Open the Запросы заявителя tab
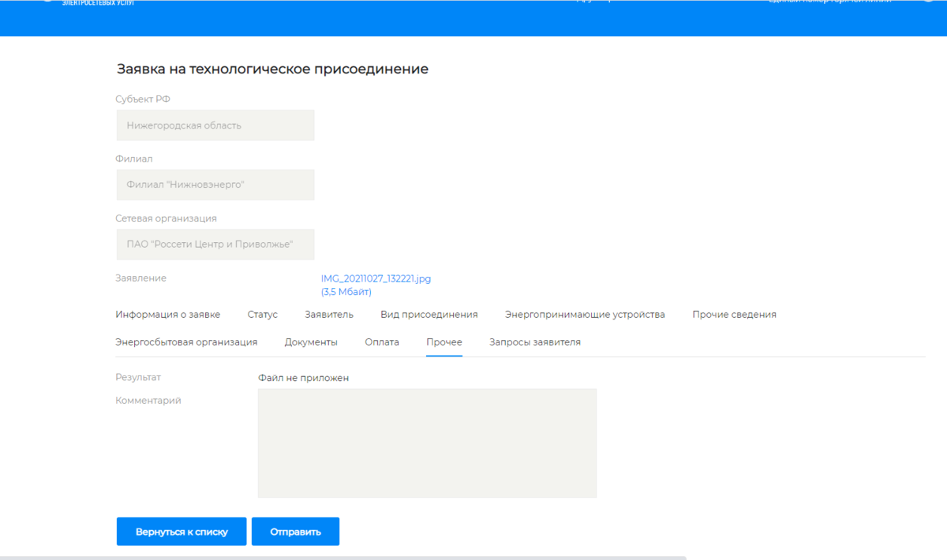Screen dimensions: 947x560 pos(535,342)
